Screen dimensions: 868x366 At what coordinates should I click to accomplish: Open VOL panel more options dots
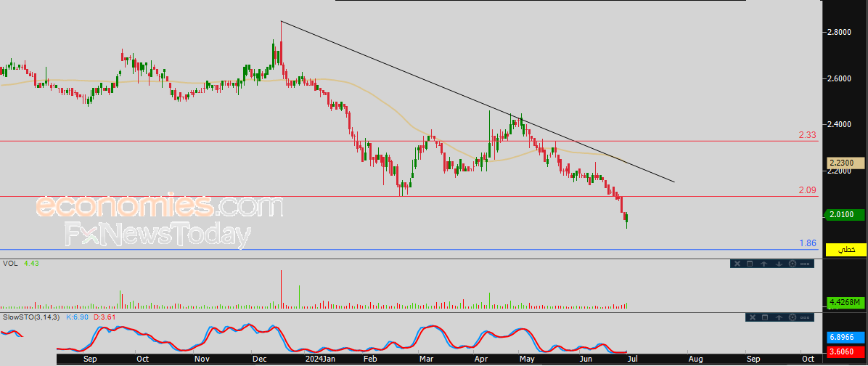click(806, 264)
